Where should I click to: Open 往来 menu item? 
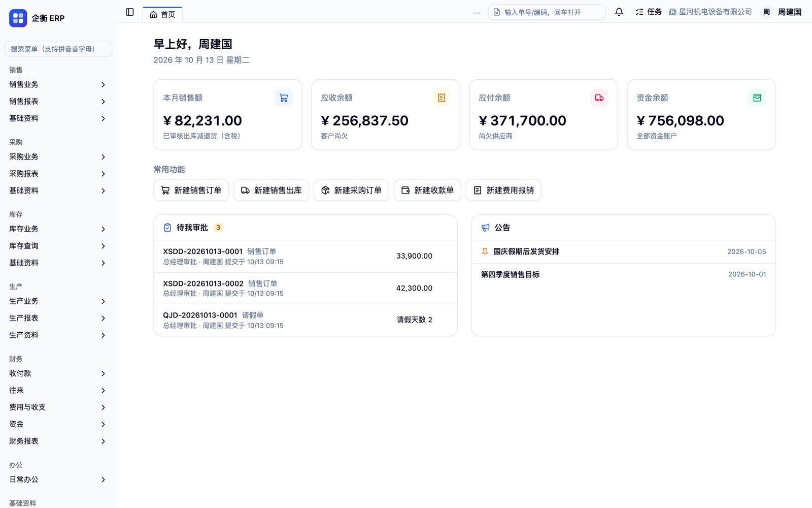click(x=58, y=390)
